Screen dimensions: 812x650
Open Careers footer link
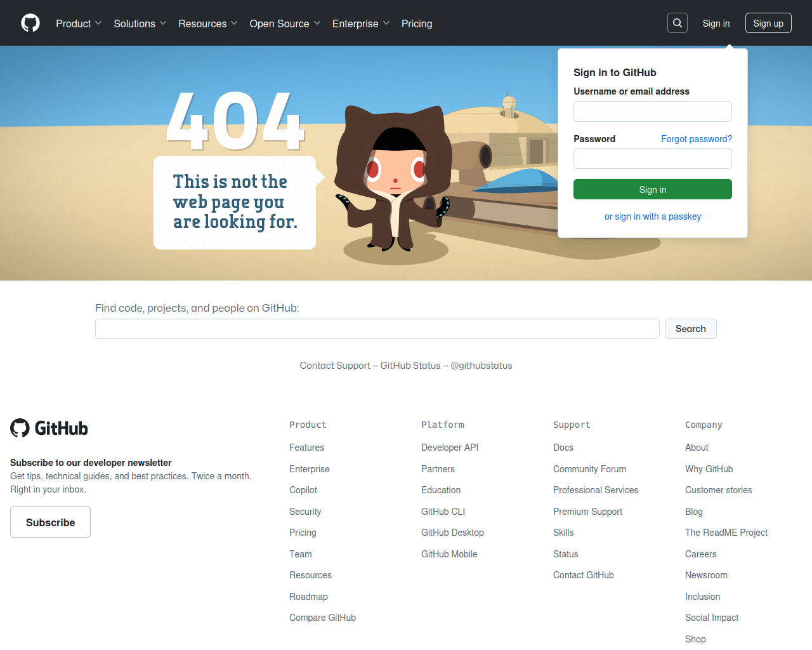[x=701, y=554]
